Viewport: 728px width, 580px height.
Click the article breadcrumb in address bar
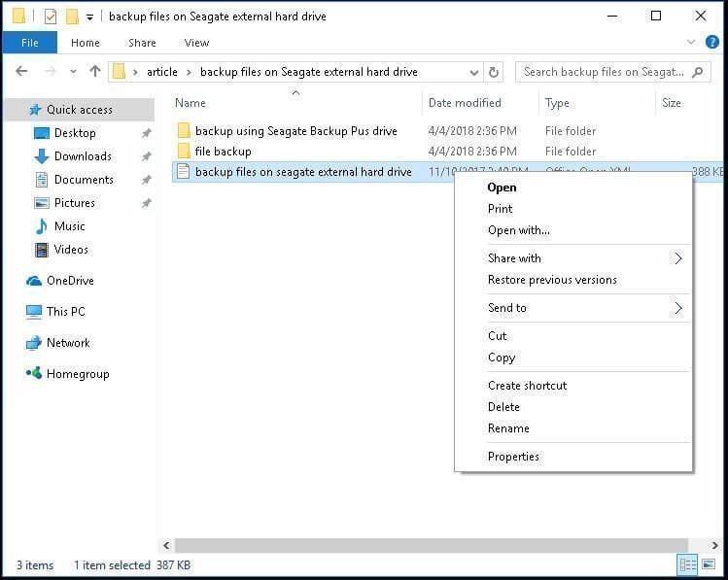point(162,72)
